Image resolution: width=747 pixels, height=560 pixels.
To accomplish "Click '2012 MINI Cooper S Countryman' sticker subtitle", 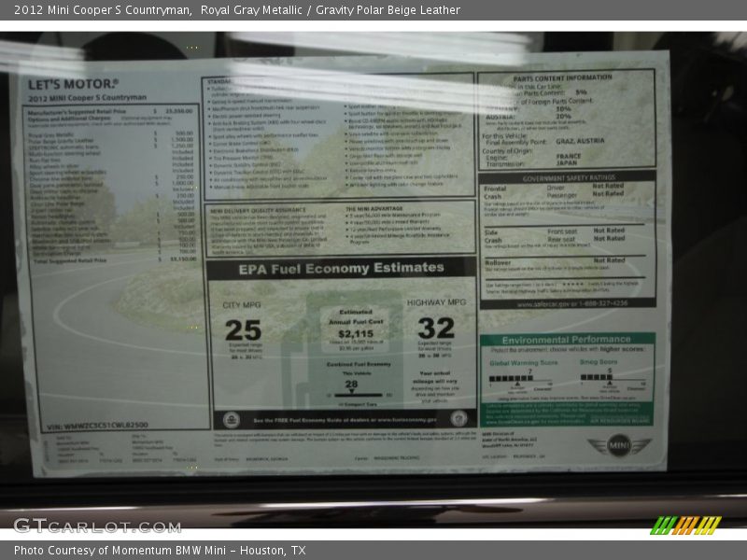I will pos(87,98).
